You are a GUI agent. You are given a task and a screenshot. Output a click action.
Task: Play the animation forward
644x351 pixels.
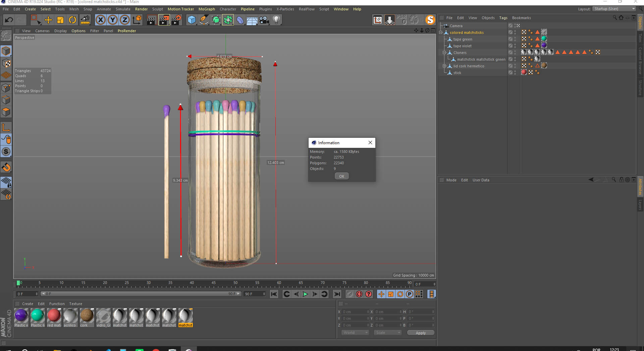(x=305, y=294)
